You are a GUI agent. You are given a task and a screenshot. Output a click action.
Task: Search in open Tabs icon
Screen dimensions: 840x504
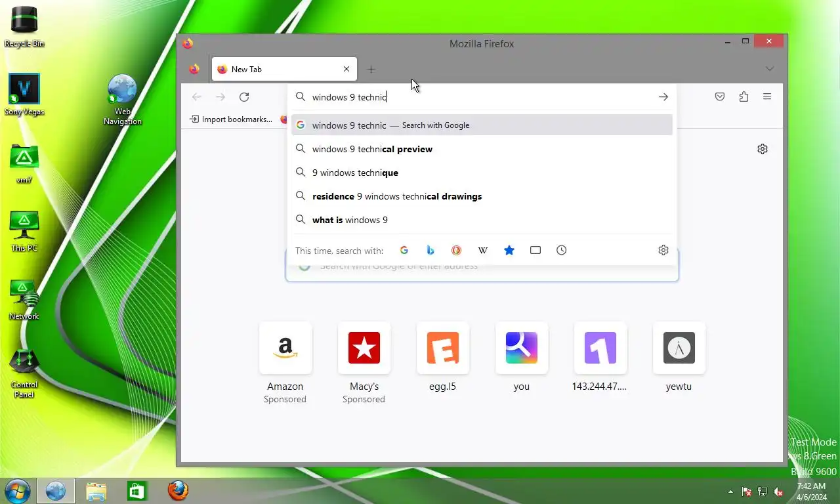tap(535, 250)
